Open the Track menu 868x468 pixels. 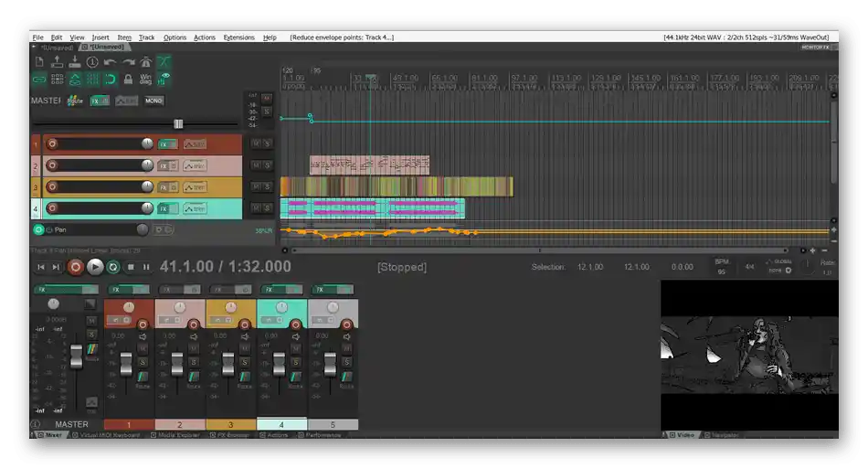coord(147,37)
